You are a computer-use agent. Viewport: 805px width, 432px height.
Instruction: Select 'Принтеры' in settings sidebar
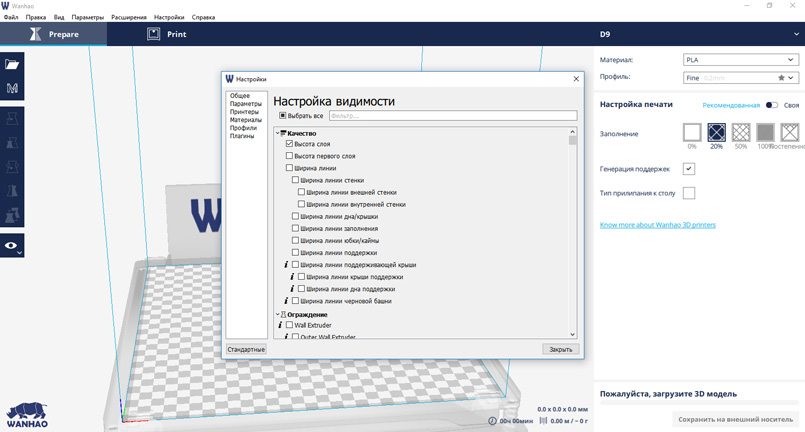point(244,111)
